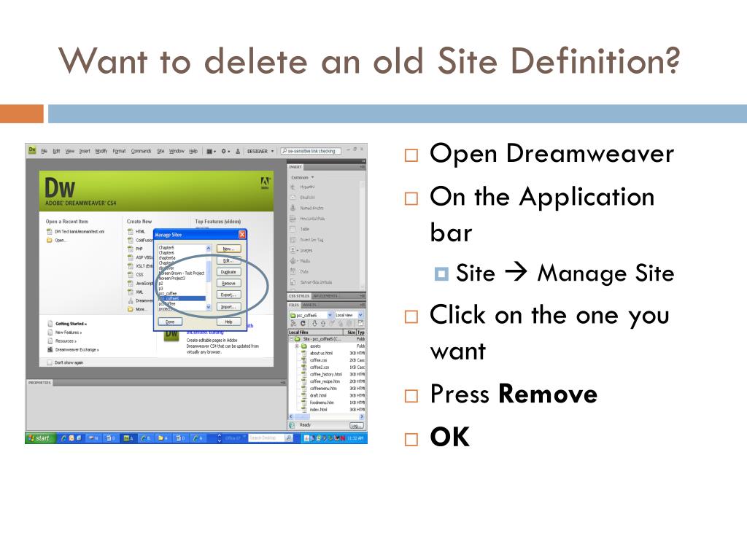Click the Open folder icon under Recent Items
747x560 pixels.
tap(49, 241)
